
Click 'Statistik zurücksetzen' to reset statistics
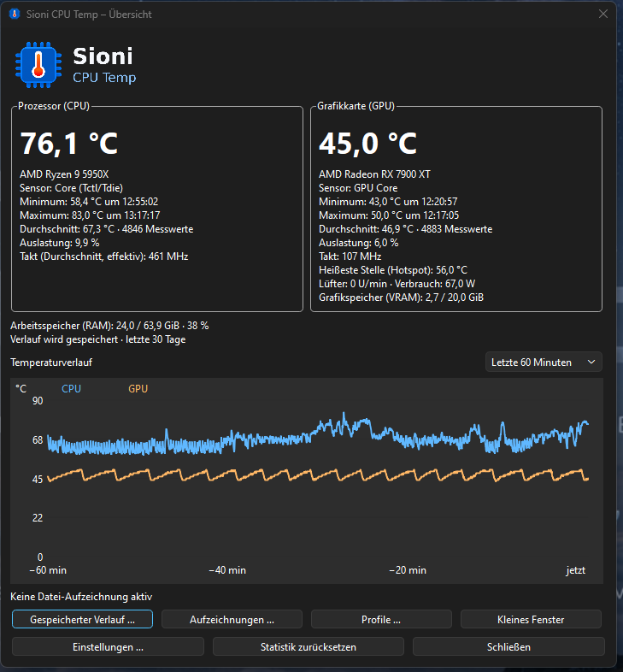point(308,646)
